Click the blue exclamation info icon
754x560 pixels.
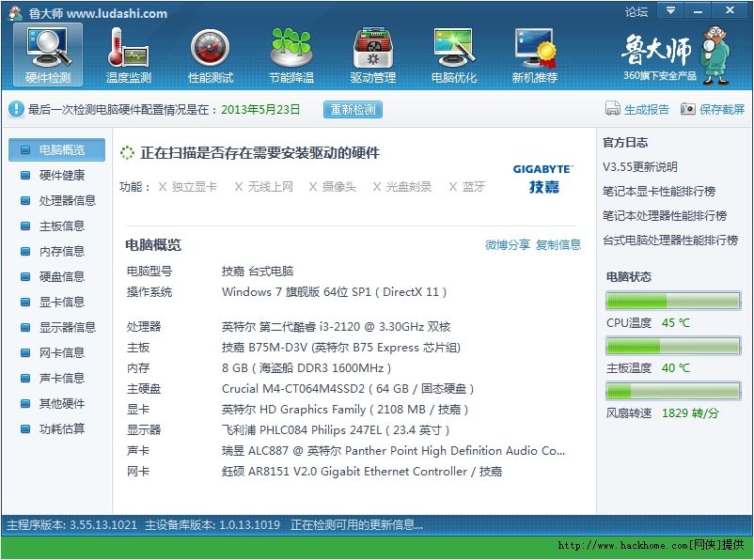(16, 109)
